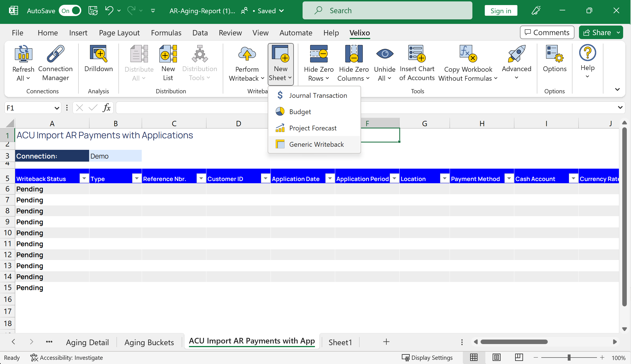Open the Share button dropdown arrow
631x364 pixels.
pos(618,33)
